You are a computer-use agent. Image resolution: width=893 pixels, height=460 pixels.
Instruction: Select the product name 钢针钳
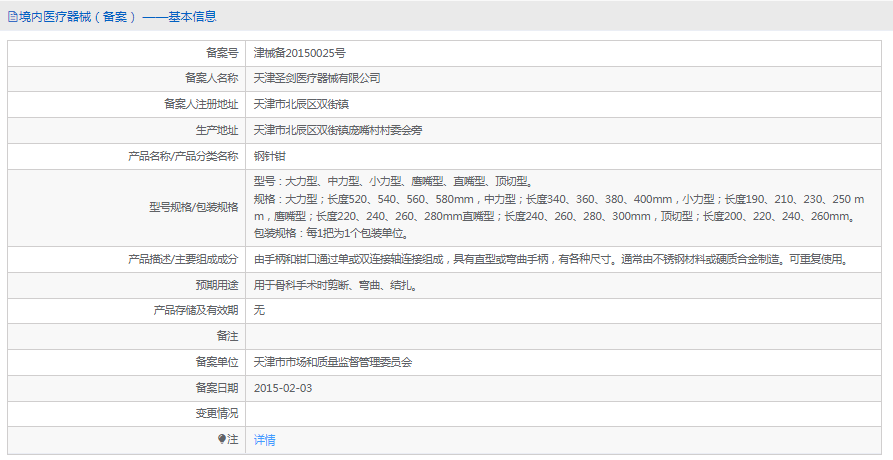[x=269, y=156]
